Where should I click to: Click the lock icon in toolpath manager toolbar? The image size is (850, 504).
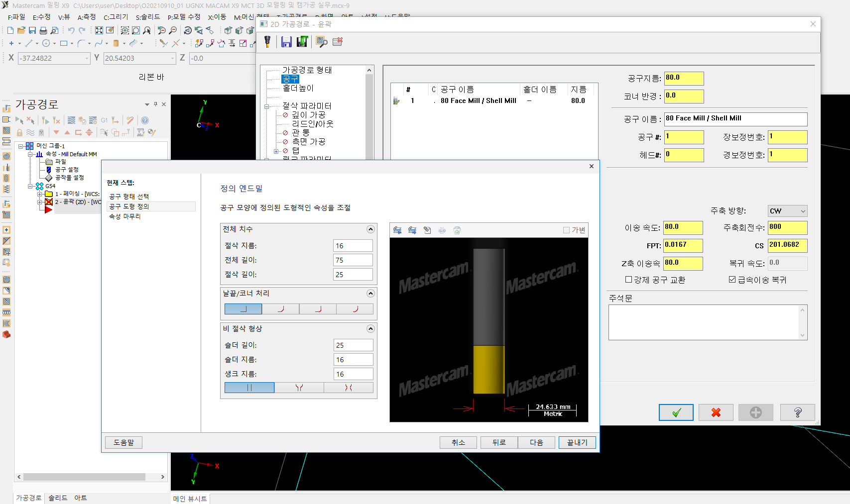[x=19, y=132]
